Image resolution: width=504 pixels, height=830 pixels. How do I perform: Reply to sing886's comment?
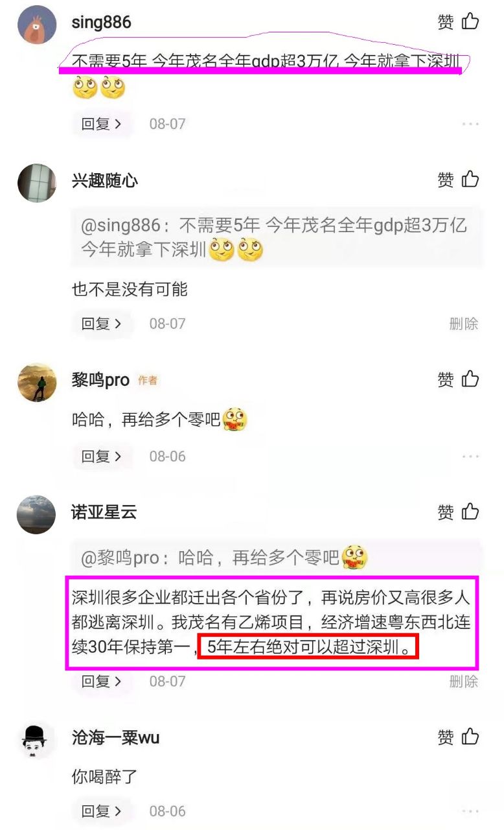pos(102,123)
